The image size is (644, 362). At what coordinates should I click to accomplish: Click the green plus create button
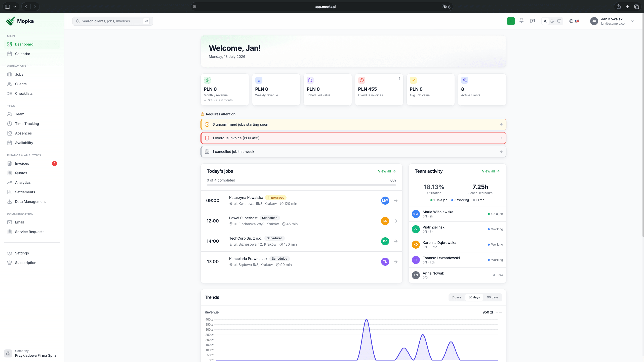pos(511,21)
